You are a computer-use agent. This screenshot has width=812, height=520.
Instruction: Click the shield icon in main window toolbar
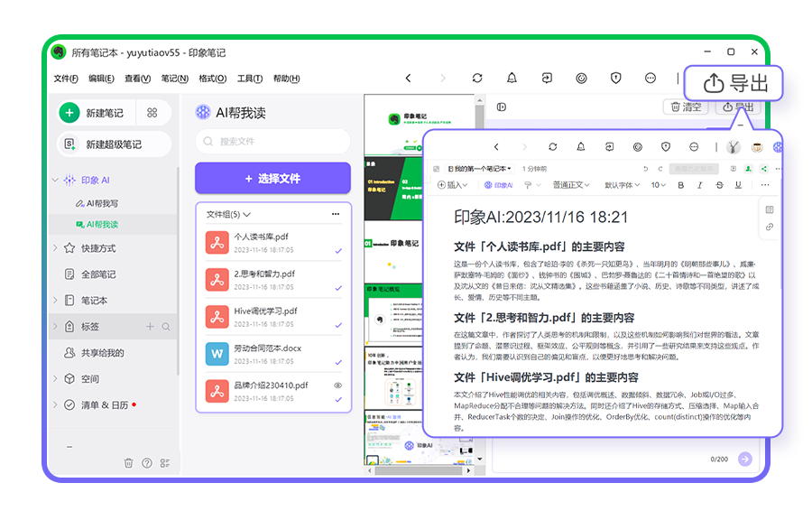(x=615, y=78)
